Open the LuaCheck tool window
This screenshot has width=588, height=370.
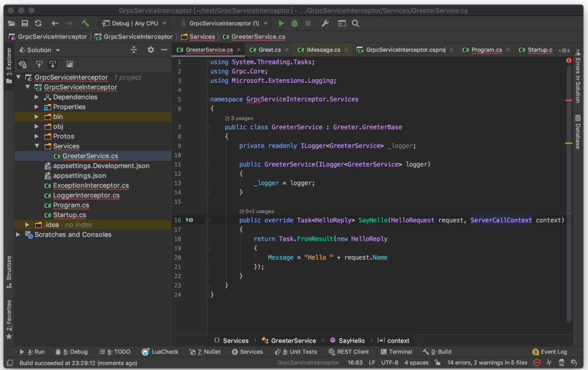point(160,352)
